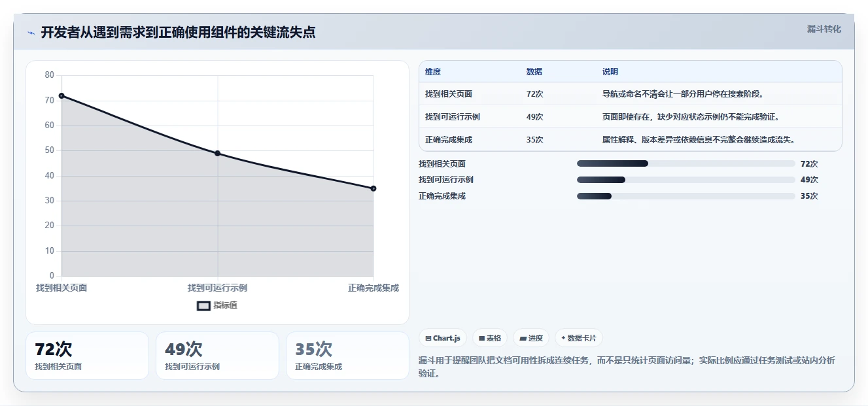This screenshot has width=868, height=406.
Task: Select the 正确完成集成 table cell
Action: tap(449, 140)
